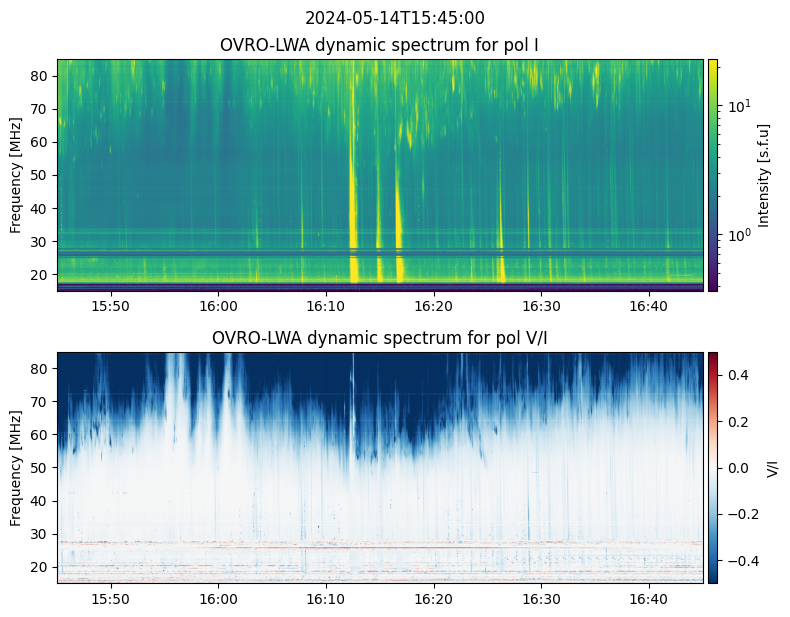Click the Intensity [s.f.u] colorbar label
This screenshot has height=617, width=790.
tap(765, 175)
